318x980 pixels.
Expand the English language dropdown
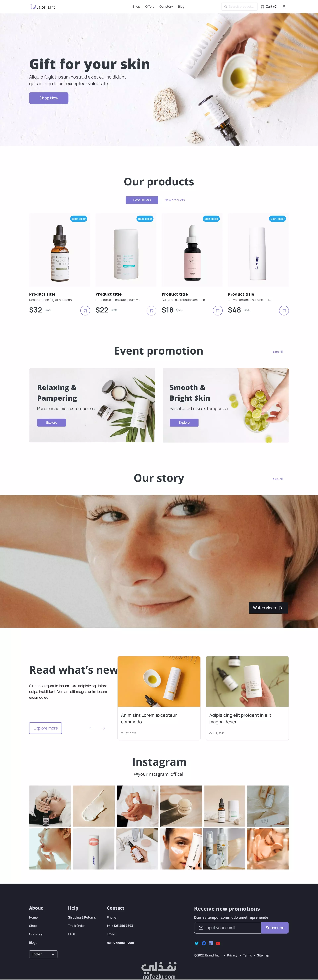tap(43, 954)
